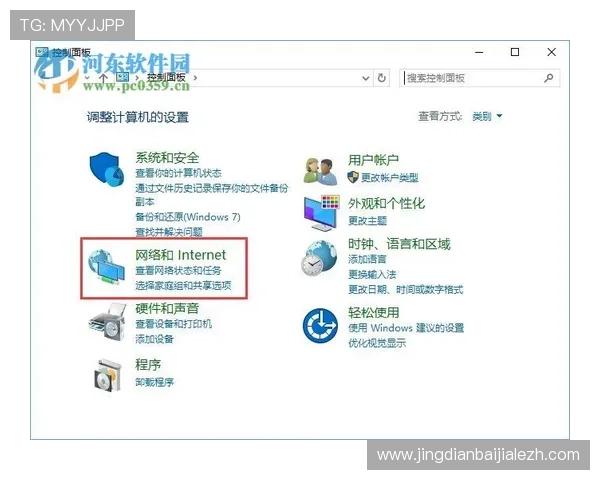Maximize the Control Panel window
Image resolution: width=600 pixels, height=480 pixels.
tap(515, 52)
